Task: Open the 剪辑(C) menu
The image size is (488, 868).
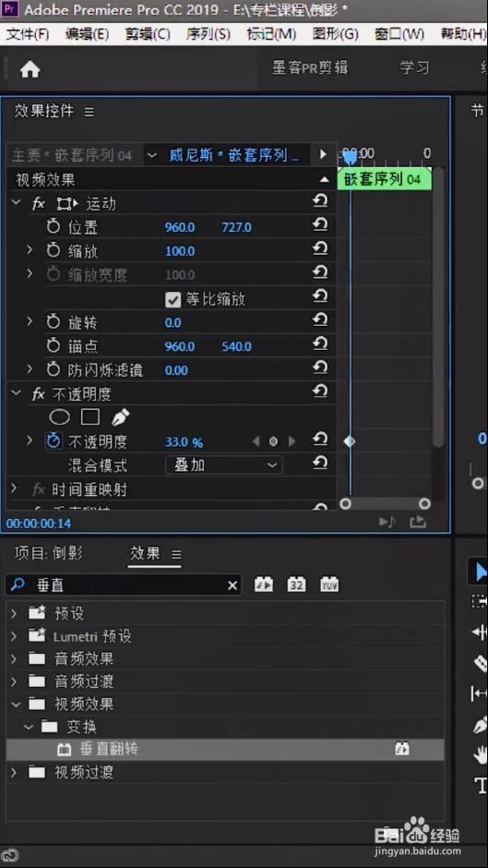Action: [x=148, y=34]
